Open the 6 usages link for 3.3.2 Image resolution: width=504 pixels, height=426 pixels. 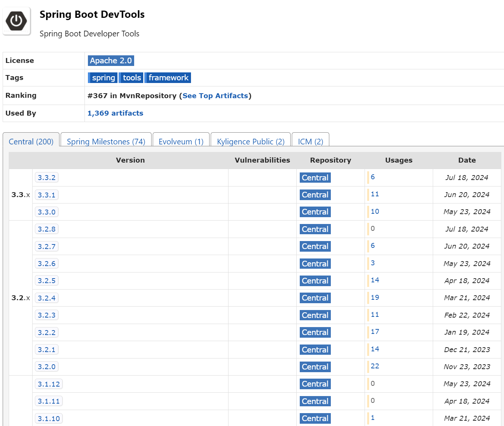pos(373,177)
